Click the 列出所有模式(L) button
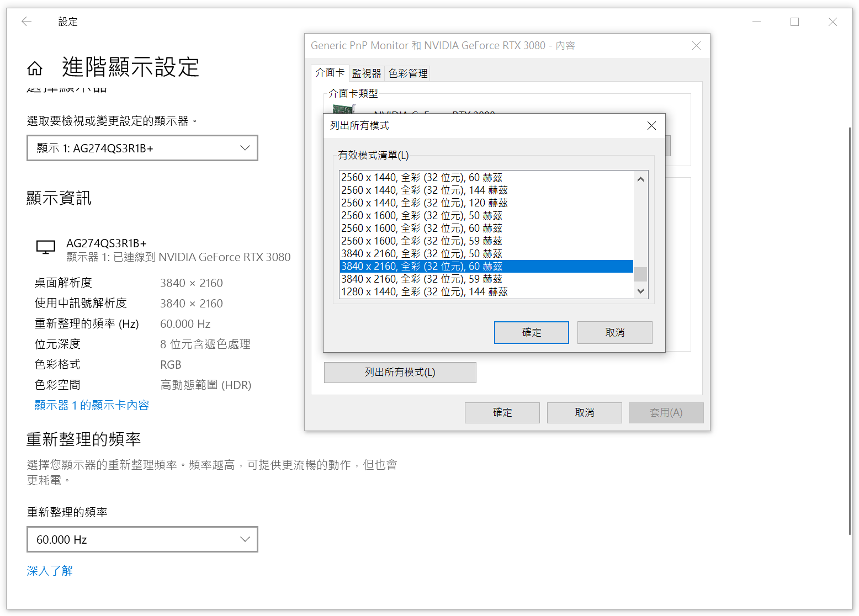859x616 pixels. [400, 373]
